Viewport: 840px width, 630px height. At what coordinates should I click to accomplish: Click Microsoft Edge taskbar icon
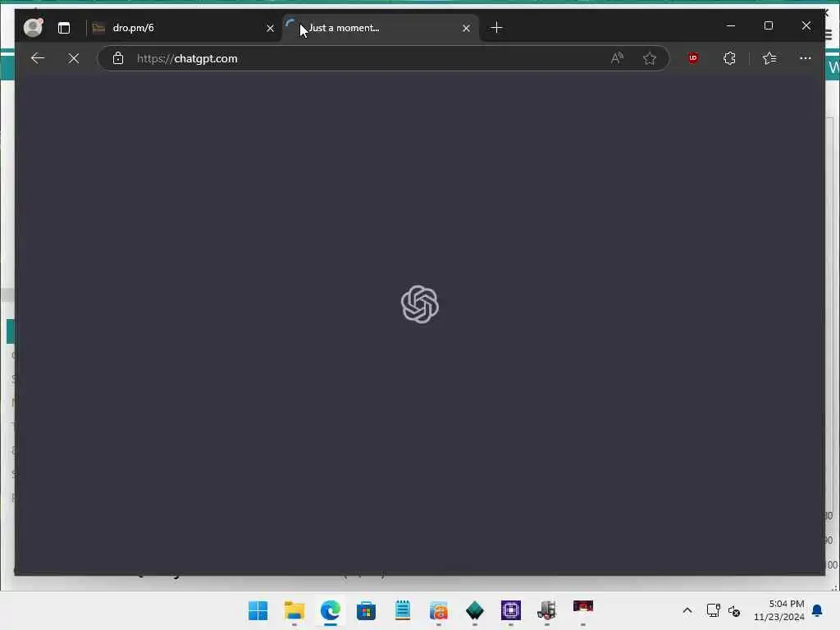click(x=331, y=610)
